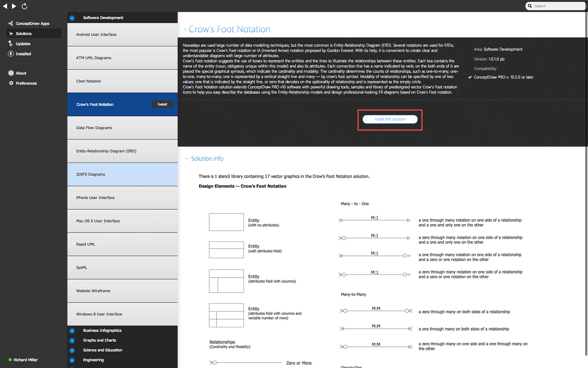588x368 pixels.
Task: Click the Entity with attributes field shape
Action: click(x=226, y=250)
